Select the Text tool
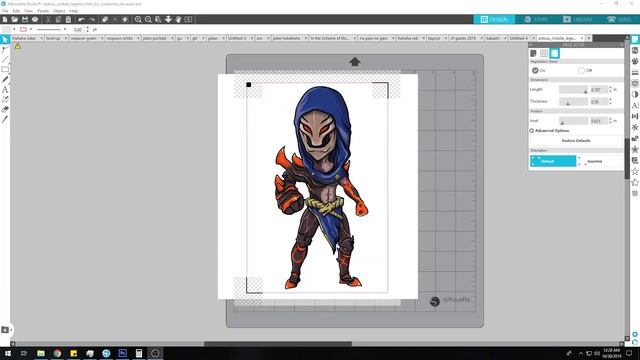 (x=5, y=89)
